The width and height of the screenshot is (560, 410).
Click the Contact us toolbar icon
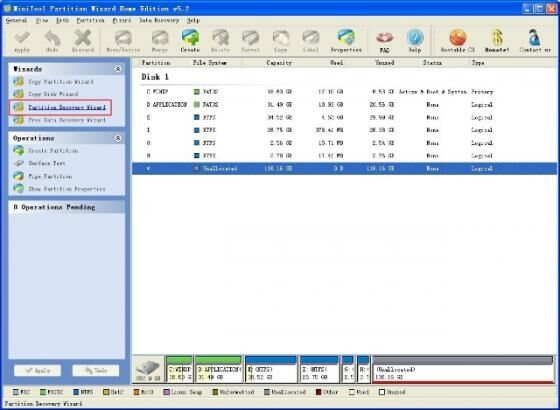(x=535, y=38)
